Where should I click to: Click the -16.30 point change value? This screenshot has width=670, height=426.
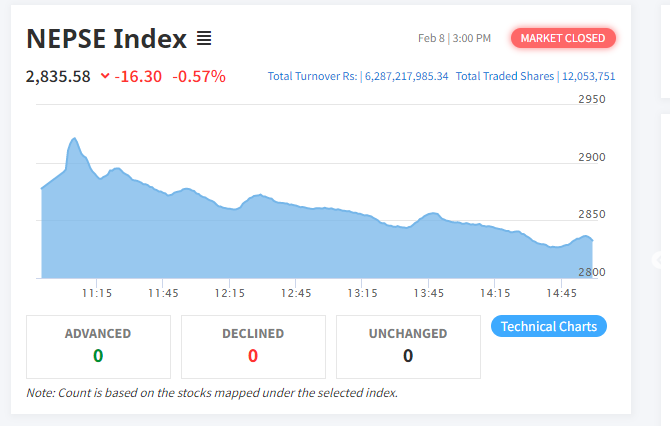click(x=140, y=76)
